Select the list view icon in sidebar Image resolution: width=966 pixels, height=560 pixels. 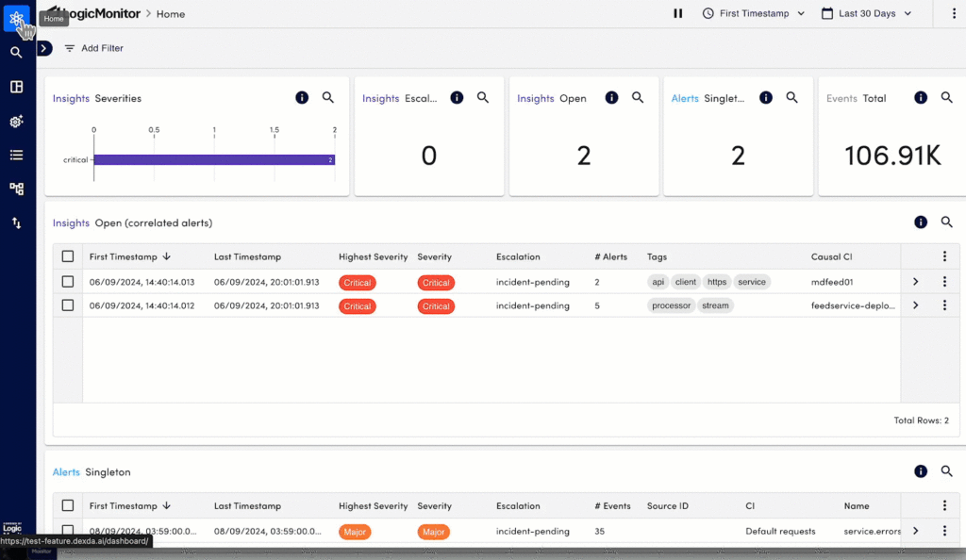point(17,155)
